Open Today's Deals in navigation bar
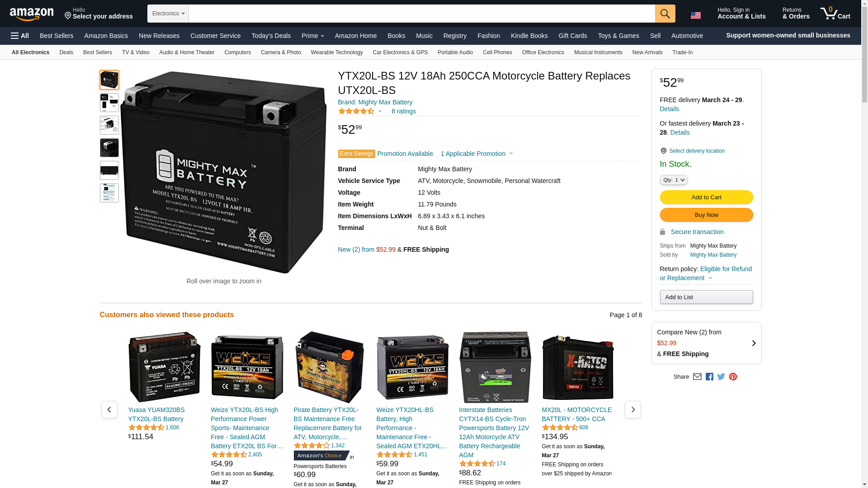The width and height of the screenshot is (868, 488). pyautogui.click(x=271, y=36)
